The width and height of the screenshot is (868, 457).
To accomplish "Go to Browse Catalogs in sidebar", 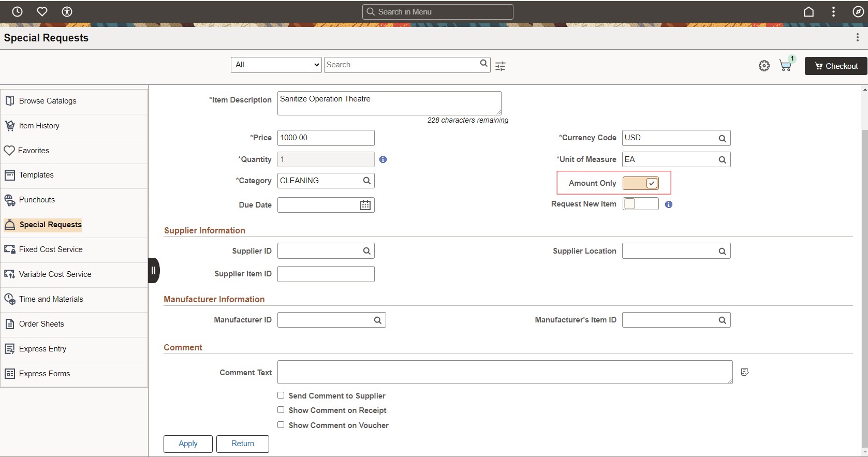I will [x=48, y=101].
